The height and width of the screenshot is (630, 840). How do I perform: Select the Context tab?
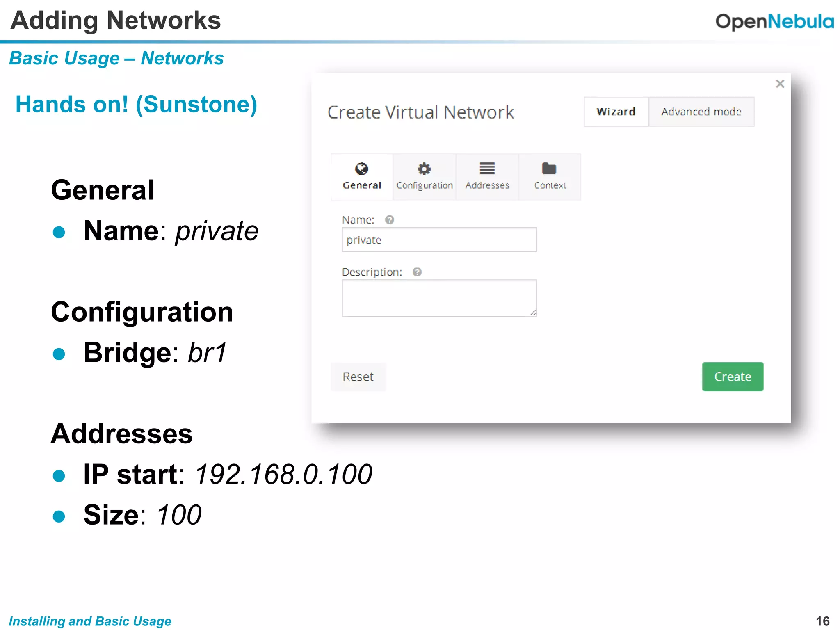coord(550,177)
